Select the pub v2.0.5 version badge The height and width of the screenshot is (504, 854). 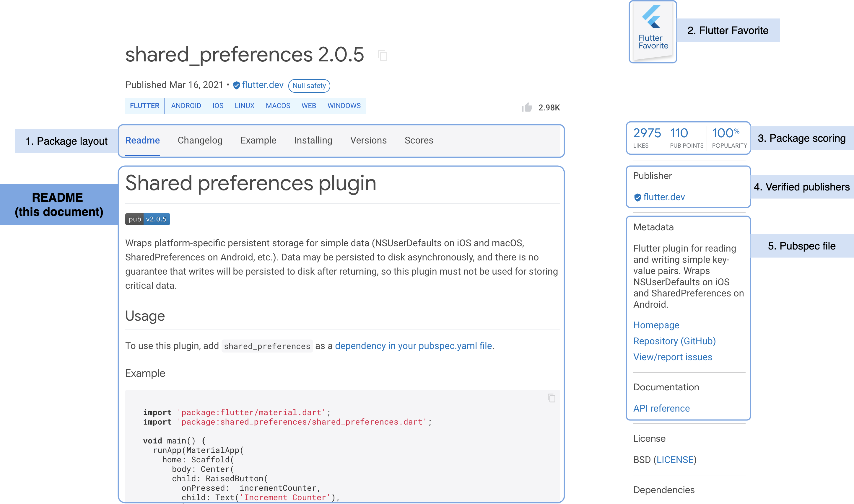pos(147,219)
